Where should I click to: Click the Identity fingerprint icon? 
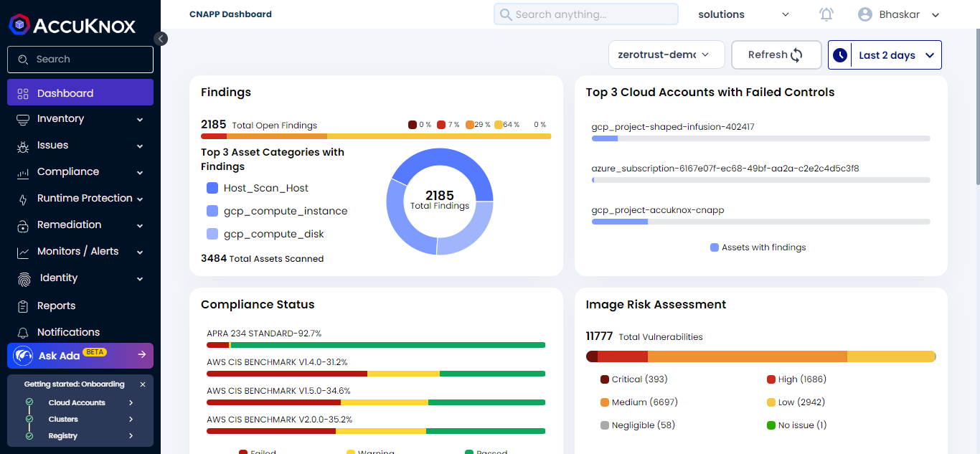(x=24, y=278)
